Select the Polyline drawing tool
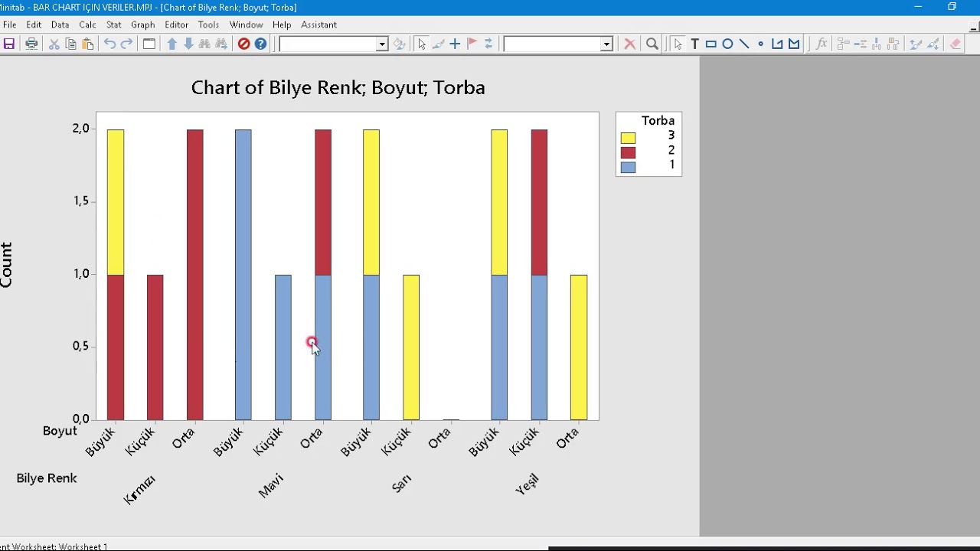Screen dimensions: 980x551 (777, 44)
